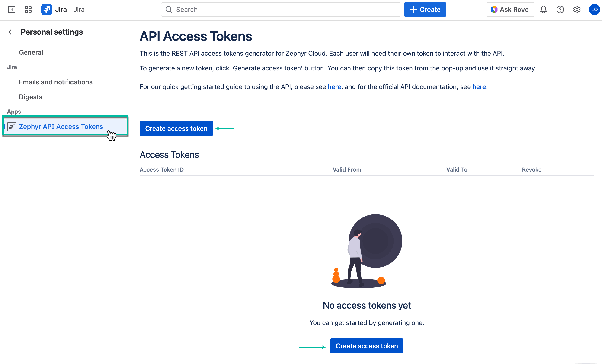The image size is (602, 364).
Task: Click the Zephyr app icon in sidebar
Action: tap(12, 127)
